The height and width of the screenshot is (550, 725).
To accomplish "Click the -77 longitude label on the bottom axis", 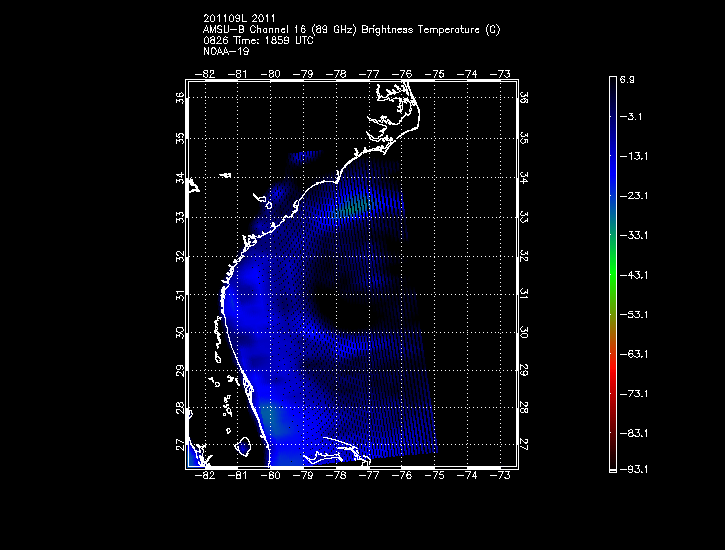I will click(x=369, y=476).
